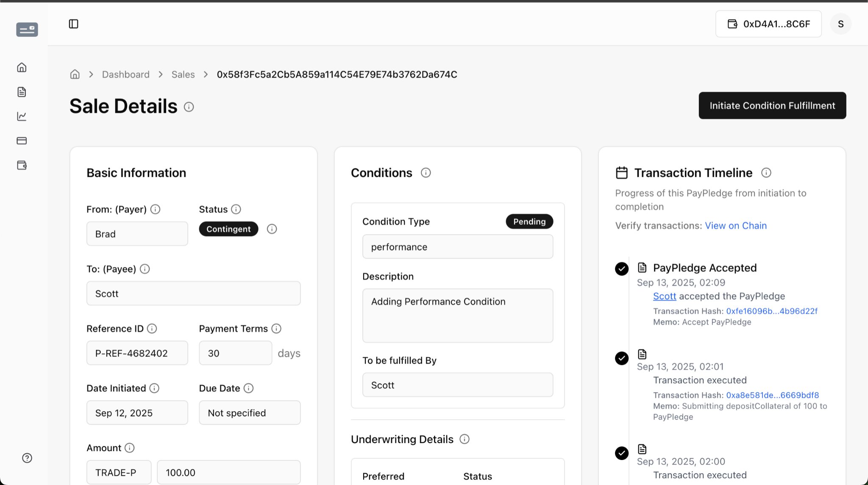Open the Home icon in sidebar
868x485 pixels.
22,67
